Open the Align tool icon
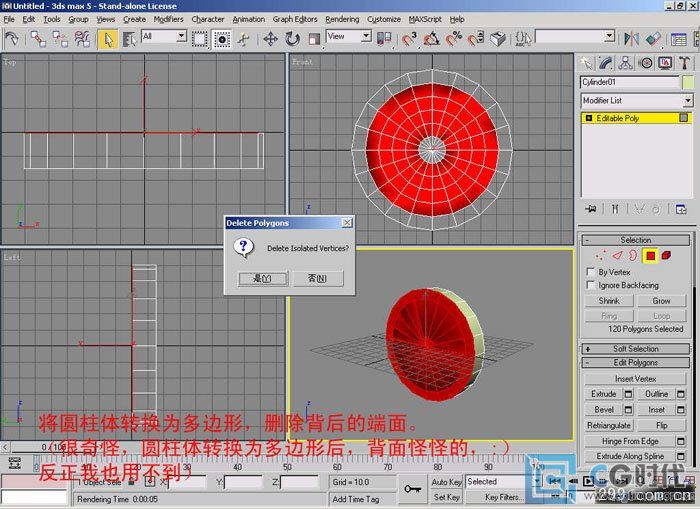Screen dimensions: 700x509 (654, 39)
